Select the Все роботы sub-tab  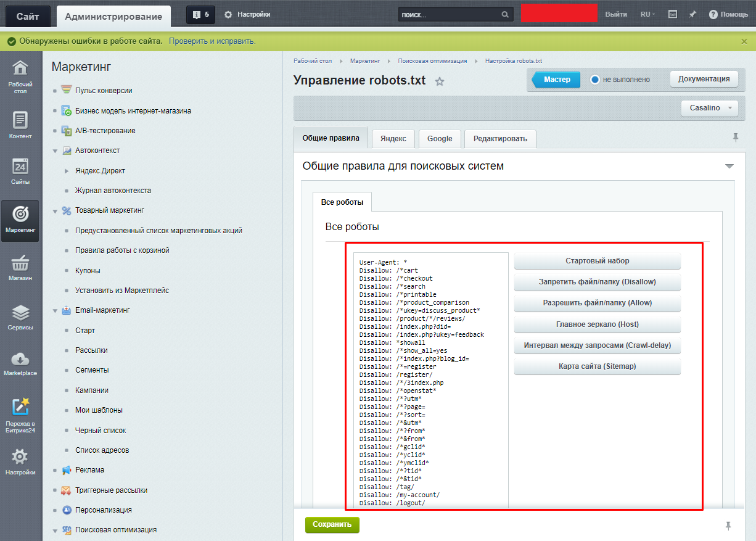coord(342,202)
